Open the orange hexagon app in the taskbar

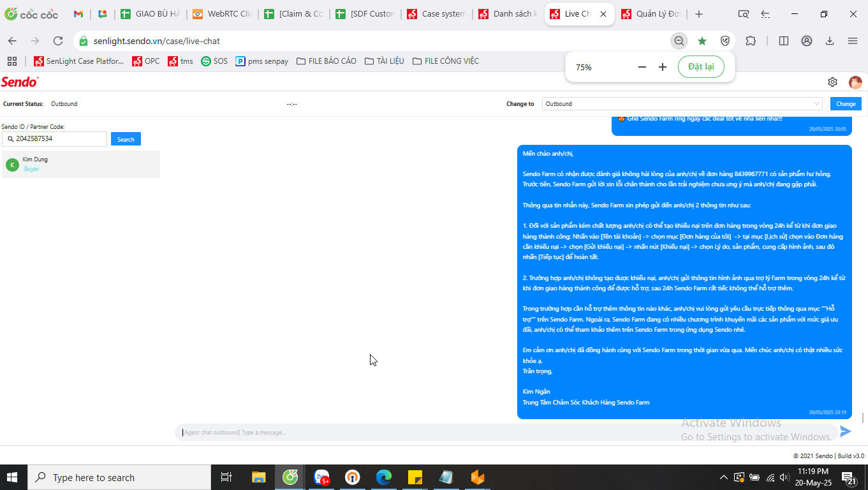click(477, 477)
